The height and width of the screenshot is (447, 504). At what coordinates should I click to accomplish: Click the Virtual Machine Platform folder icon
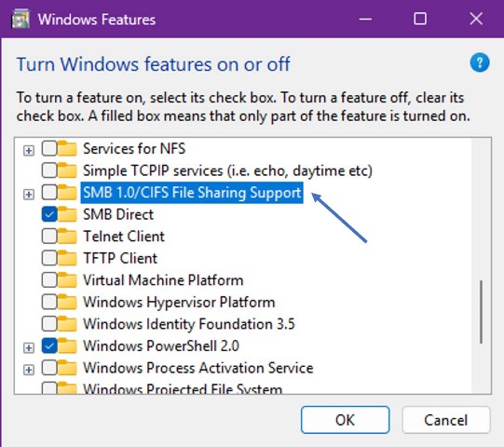pos(67,280)
